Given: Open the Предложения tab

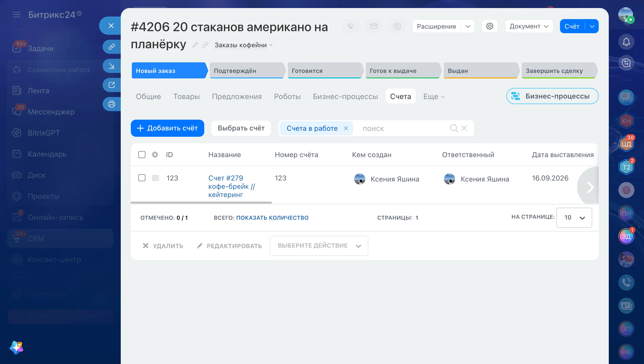Looking at the screenshot, I should pos(237,97).
